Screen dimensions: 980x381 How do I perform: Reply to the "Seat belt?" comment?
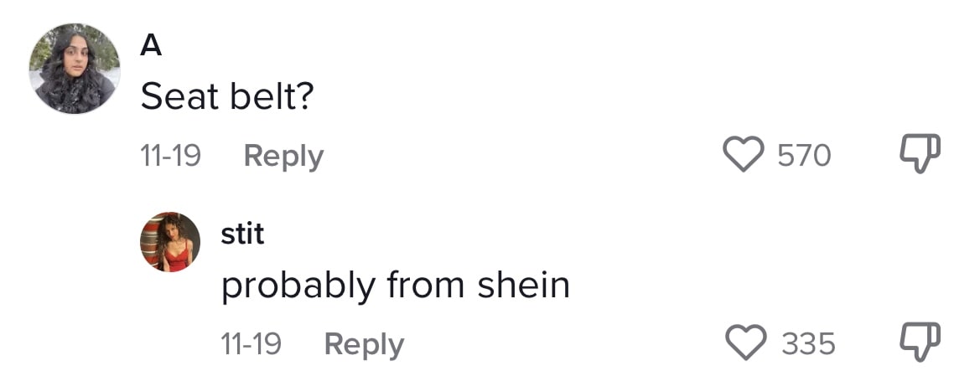283,156
